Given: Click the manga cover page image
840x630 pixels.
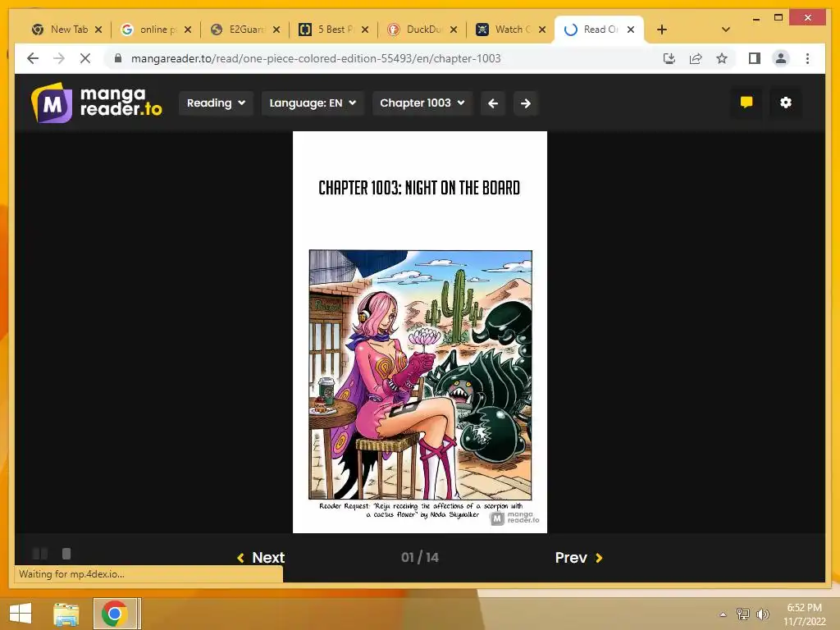Looking at the screenshot, I should click(420, 332).
